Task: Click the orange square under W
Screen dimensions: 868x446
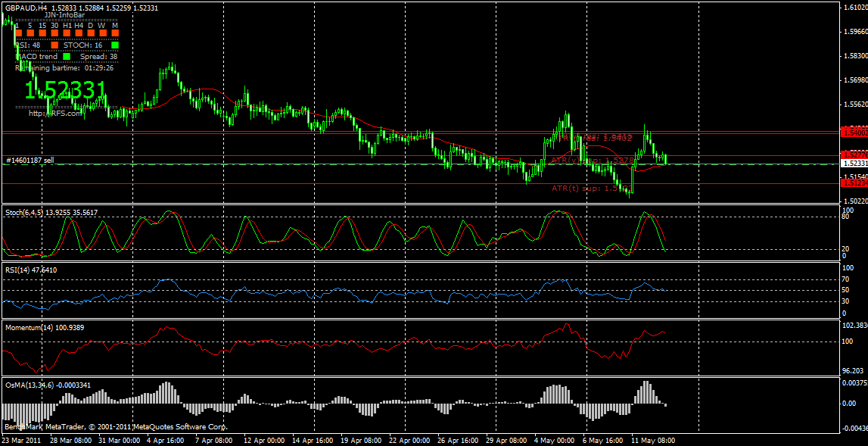Action: tap(103, 34)
